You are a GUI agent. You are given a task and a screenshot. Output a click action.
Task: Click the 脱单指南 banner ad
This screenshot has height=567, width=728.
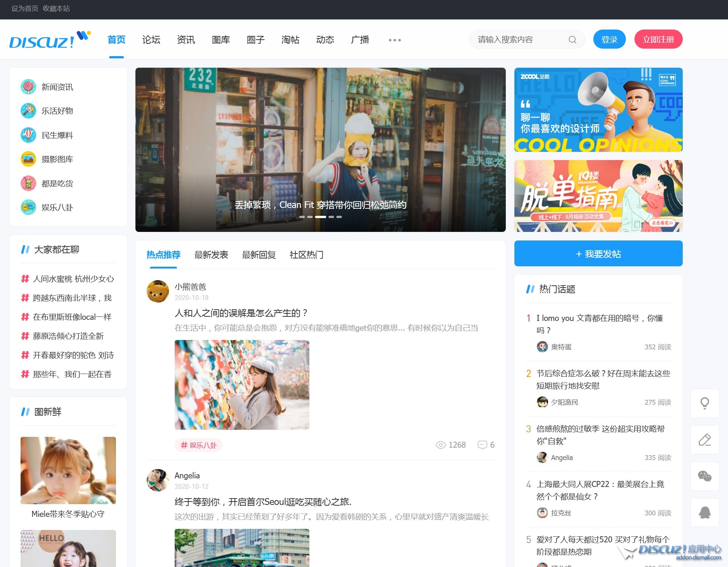(x=599, y=196)
